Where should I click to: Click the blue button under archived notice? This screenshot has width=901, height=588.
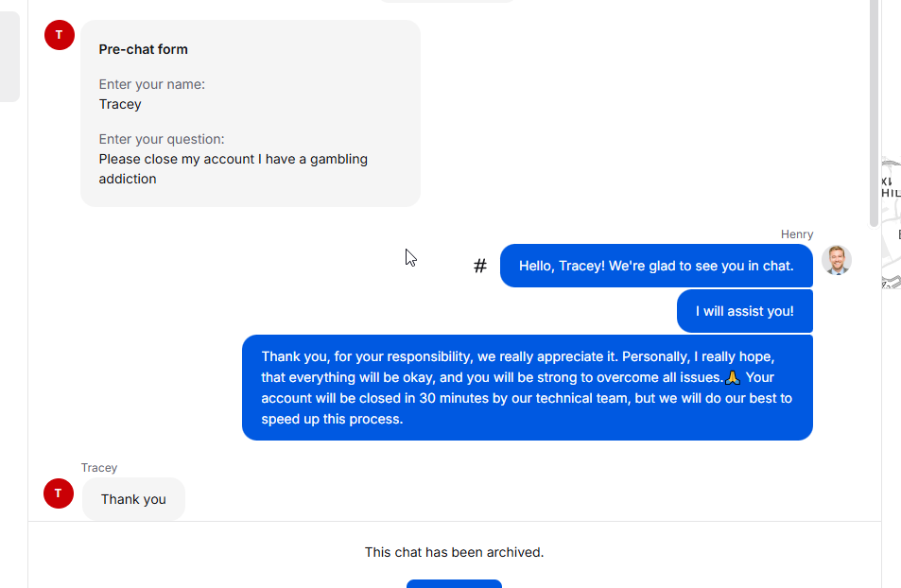[x=454, y=584]
